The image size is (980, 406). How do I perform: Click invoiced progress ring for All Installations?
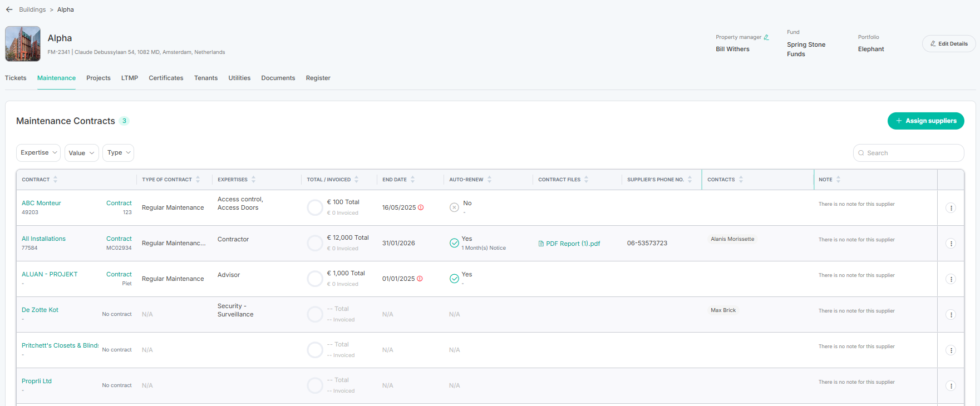315,243
